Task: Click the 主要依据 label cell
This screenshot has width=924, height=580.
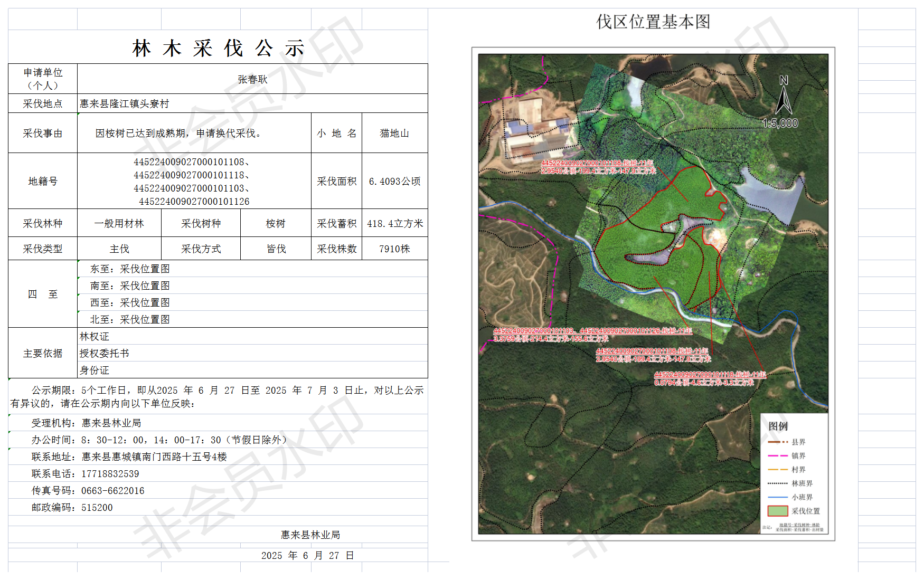Action: click(43, 353)
